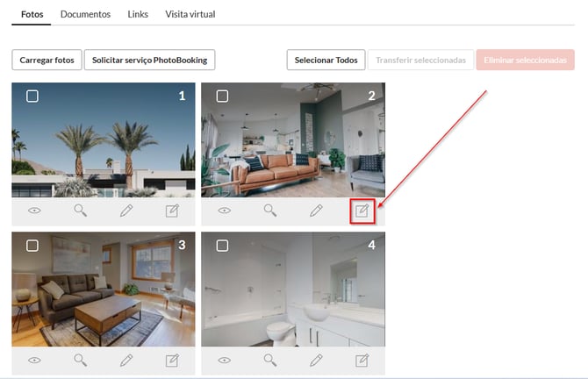Click the eye icon under photo 3
The height and width of the screenshot is (379, 588).
click(x=35, y=360)
